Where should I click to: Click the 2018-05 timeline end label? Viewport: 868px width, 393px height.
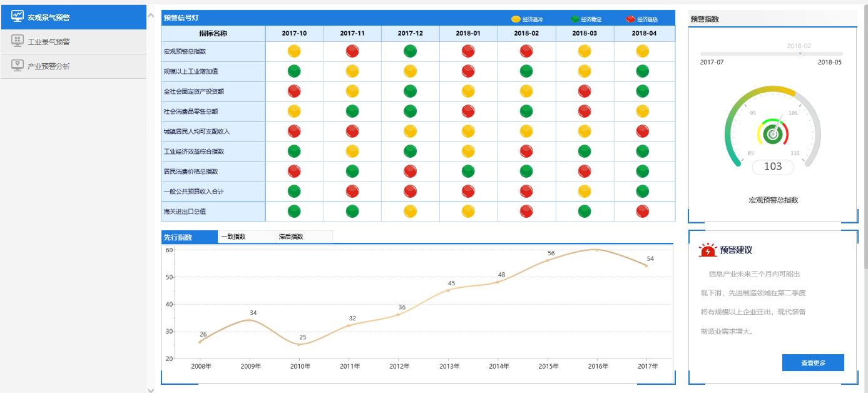click(x=830, y=63)
